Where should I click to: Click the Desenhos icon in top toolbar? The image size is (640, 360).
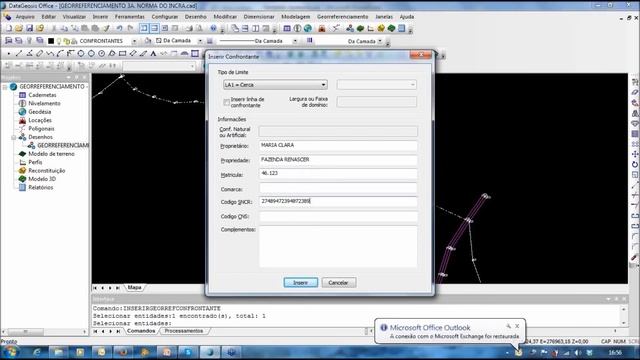coord(350,28)
